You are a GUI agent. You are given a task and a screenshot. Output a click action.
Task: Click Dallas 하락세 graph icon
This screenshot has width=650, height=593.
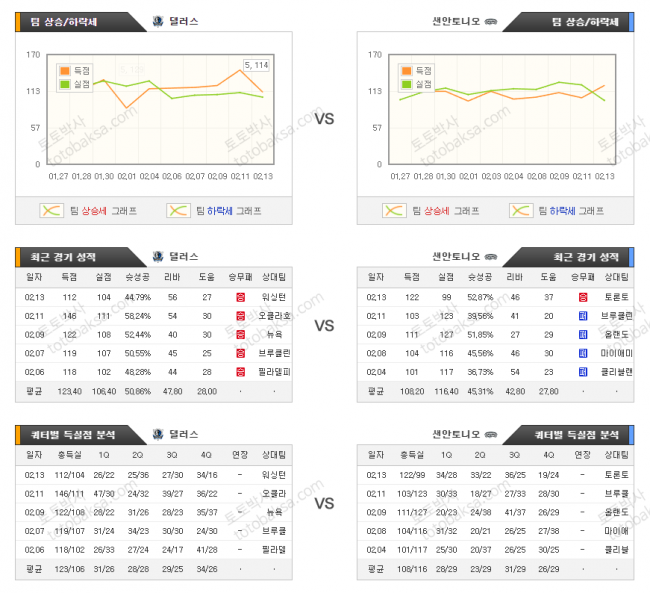(179, 211)
